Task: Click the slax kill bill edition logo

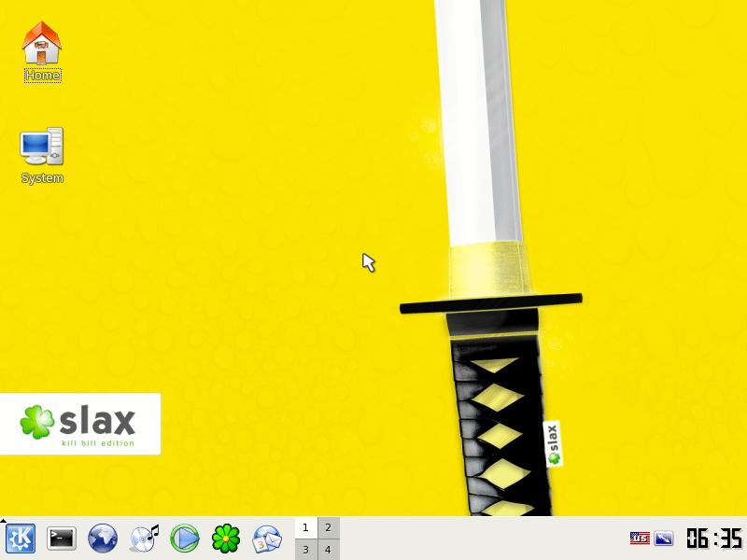Action: [x=80, y=424]
